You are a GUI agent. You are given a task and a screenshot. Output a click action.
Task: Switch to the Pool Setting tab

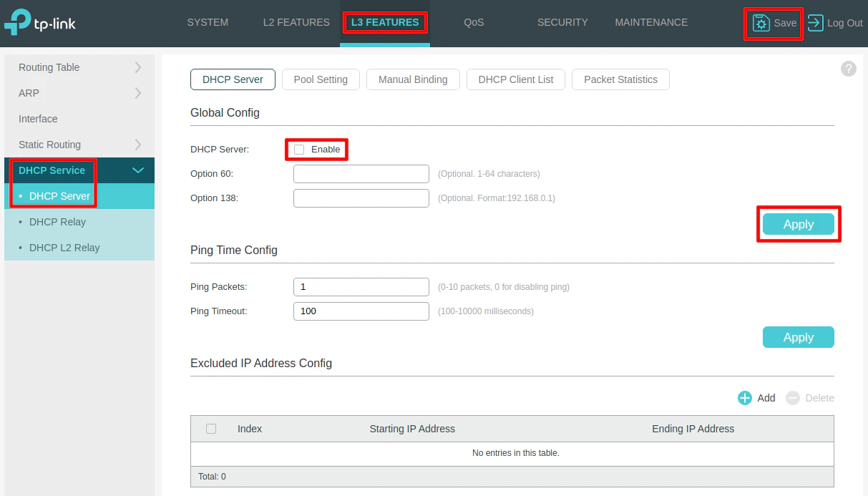point(321,79)
